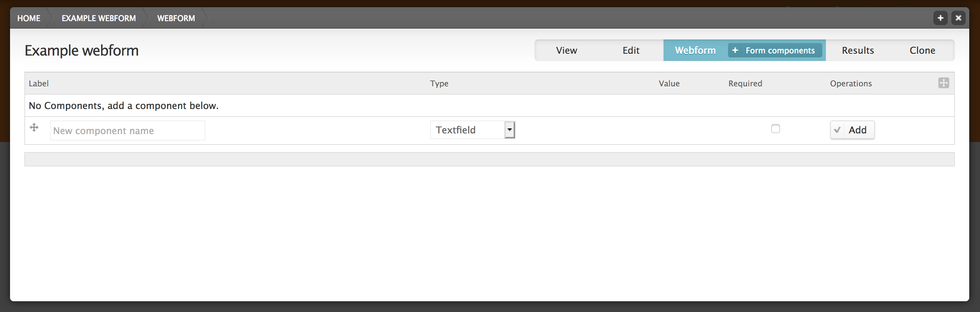Click the drag handle beside new component name
Screen dimensions: 980x312
pyautogui.click(x=34, y=127)
